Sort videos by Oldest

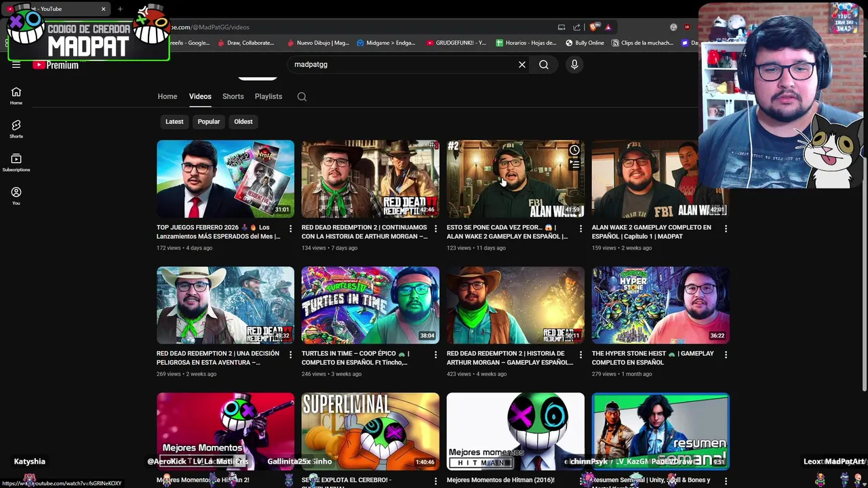[x=243, y=121]
